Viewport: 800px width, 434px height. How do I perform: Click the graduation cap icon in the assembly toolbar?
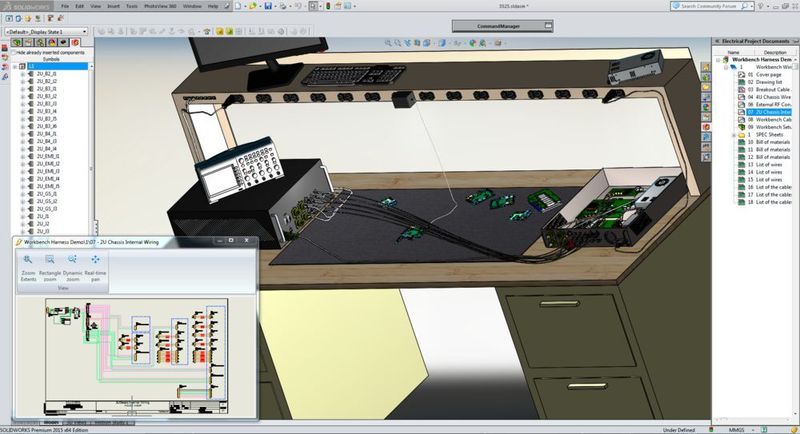point(207,32)
